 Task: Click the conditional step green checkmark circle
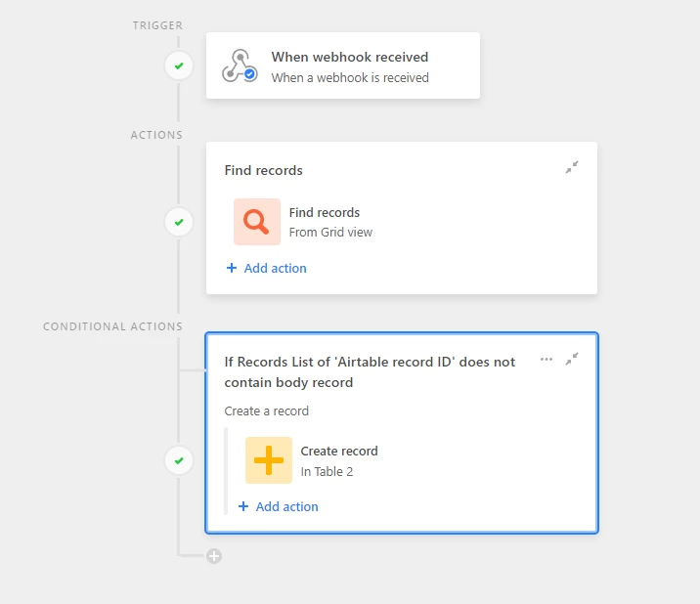(x=179, y=460)
